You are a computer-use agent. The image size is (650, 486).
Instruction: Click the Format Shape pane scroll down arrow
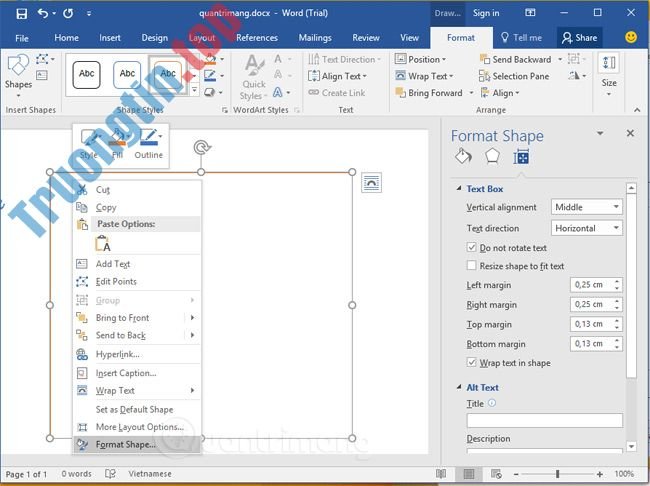pos(631,447)
